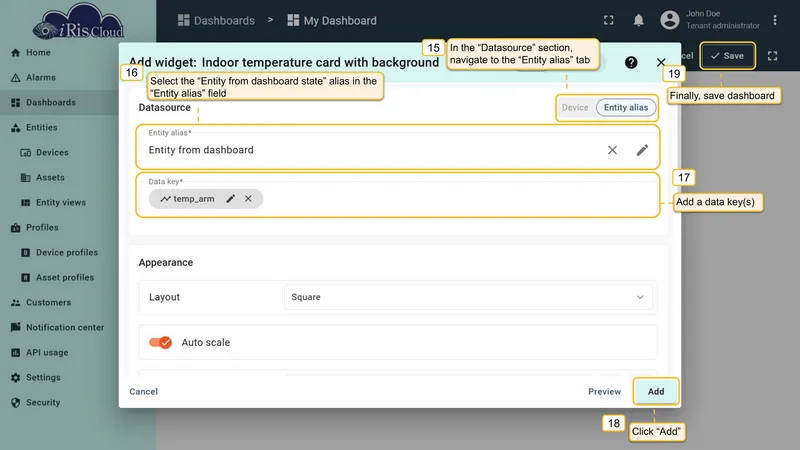Click the Data key input area
This screenshot has width=800, height=450.
point(398,196)
